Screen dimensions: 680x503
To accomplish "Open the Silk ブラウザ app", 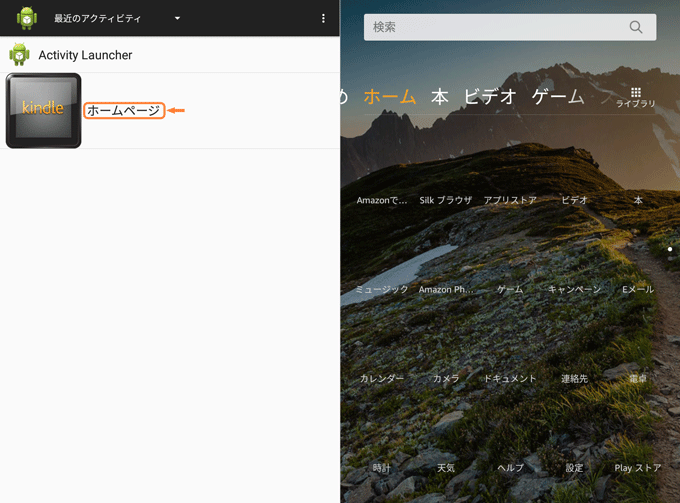I will click(445, 200).
